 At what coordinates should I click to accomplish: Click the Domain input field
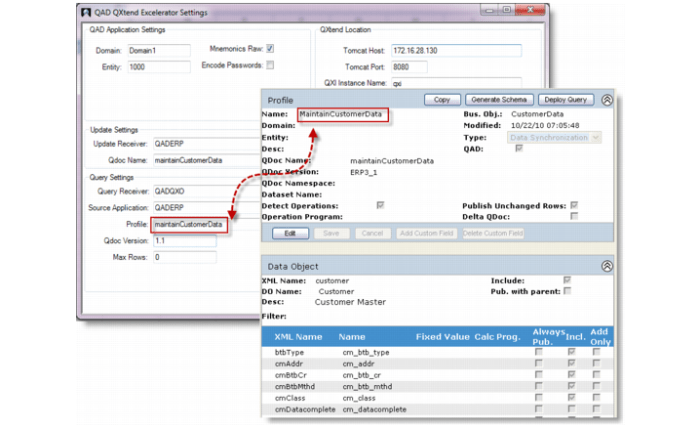tap(159, 50)
